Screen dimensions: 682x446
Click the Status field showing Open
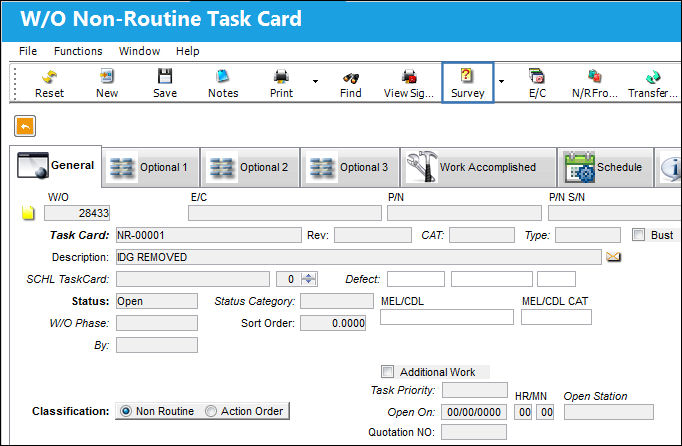(157, 301)
